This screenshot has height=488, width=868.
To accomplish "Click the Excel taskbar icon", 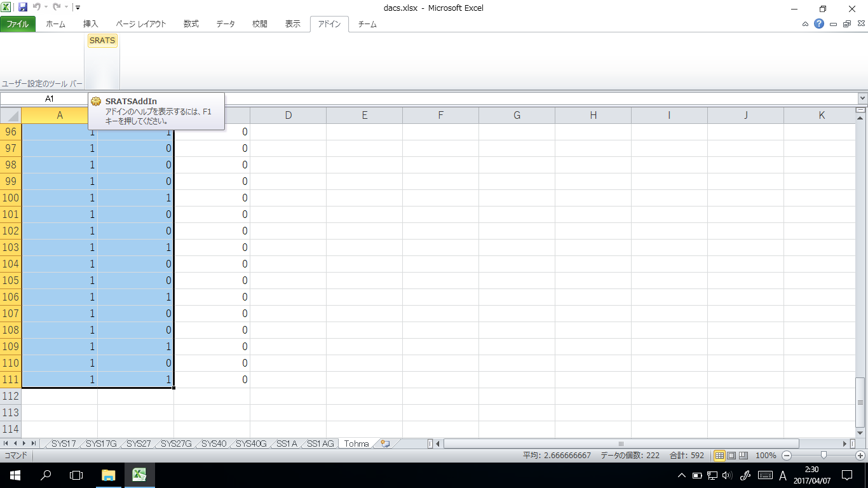I will point(140,475).
